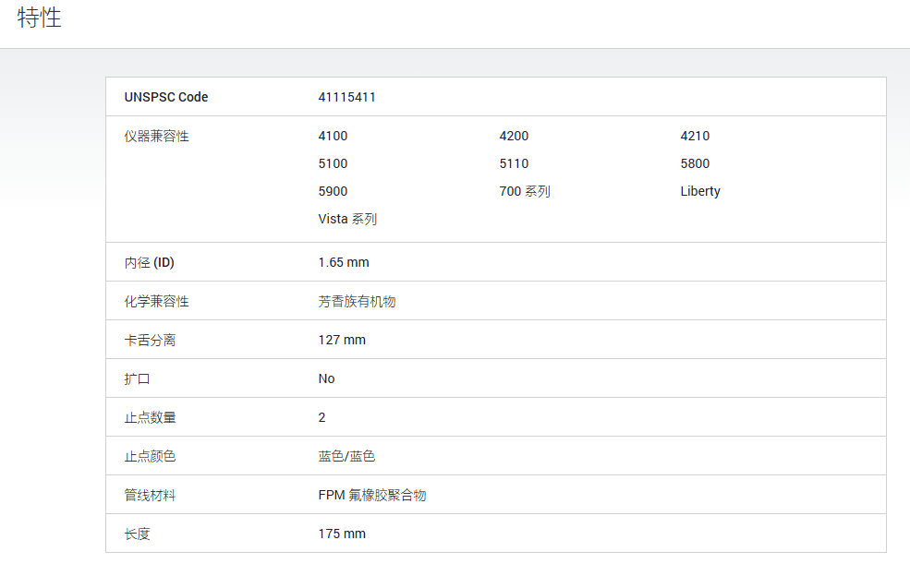Click the 仪器兼容性 row label
910x588 pixels.
pos(157,137)
